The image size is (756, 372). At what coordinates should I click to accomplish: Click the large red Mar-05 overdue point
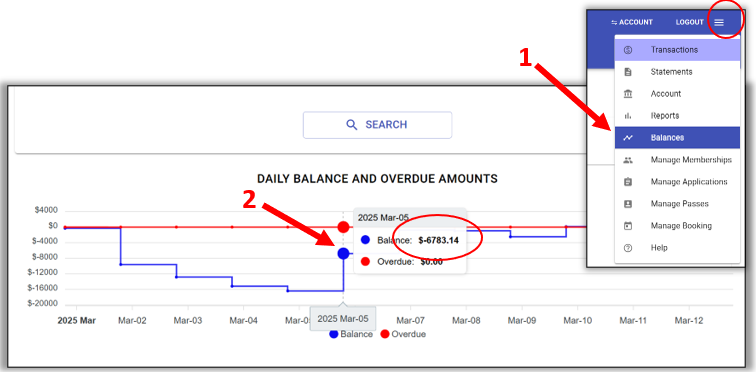343,227
